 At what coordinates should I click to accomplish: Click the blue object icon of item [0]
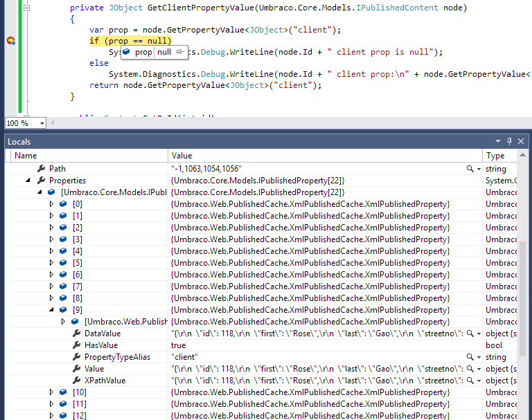coord(63,204)
